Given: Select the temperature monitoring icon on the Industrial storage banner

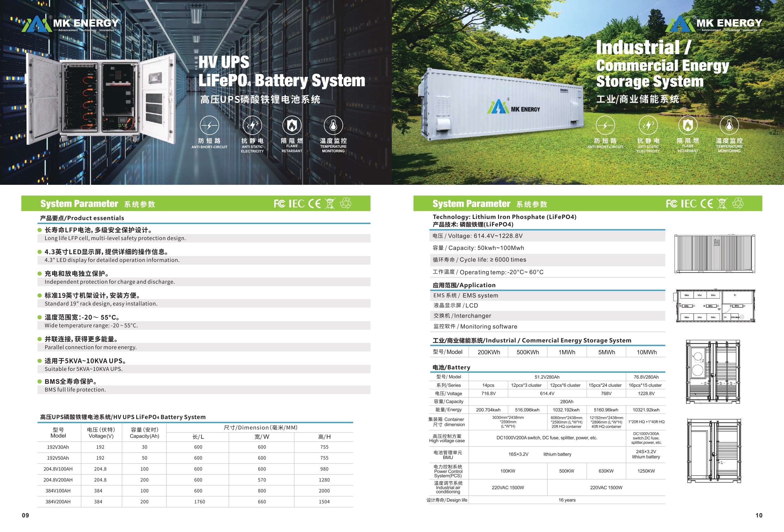Looking at the screenshot, I should [x=729, y=125].
